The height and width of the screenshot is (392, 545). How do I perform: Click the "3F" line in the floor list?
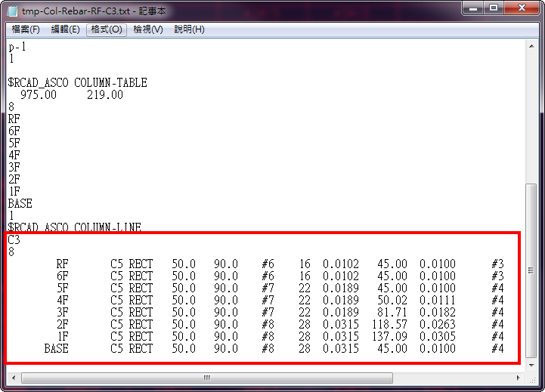(14, 168)
